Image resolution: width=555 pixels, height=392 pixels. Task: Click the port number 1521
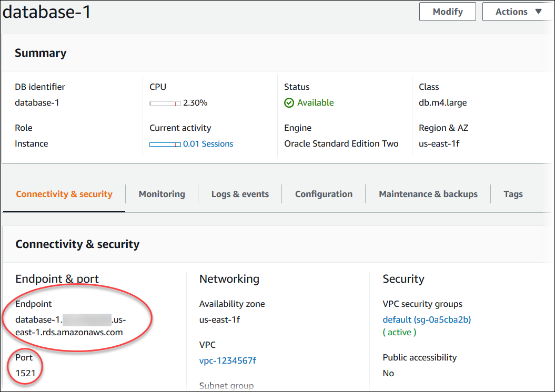(24, 373)
